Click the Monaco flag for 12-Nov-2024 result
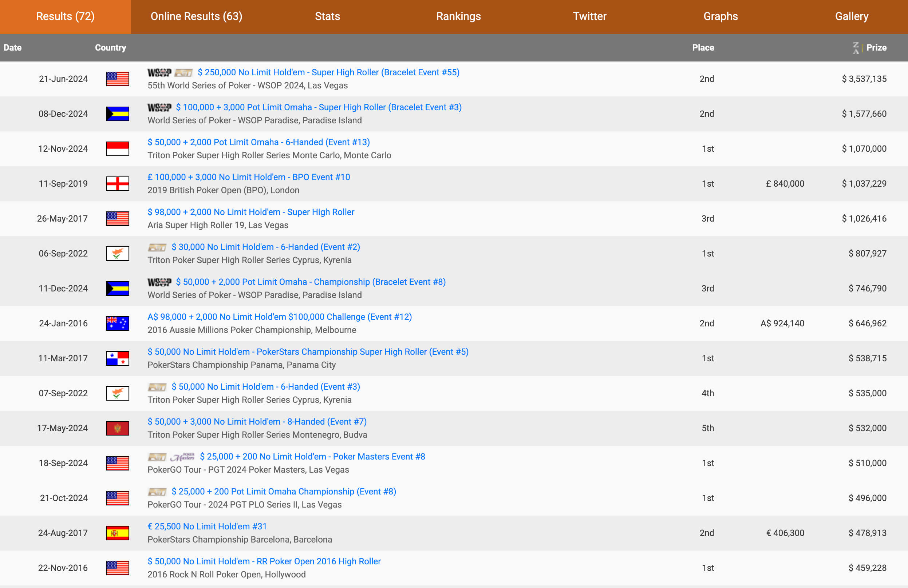Screen dimensions: 908x588 (x=117, y=149)
